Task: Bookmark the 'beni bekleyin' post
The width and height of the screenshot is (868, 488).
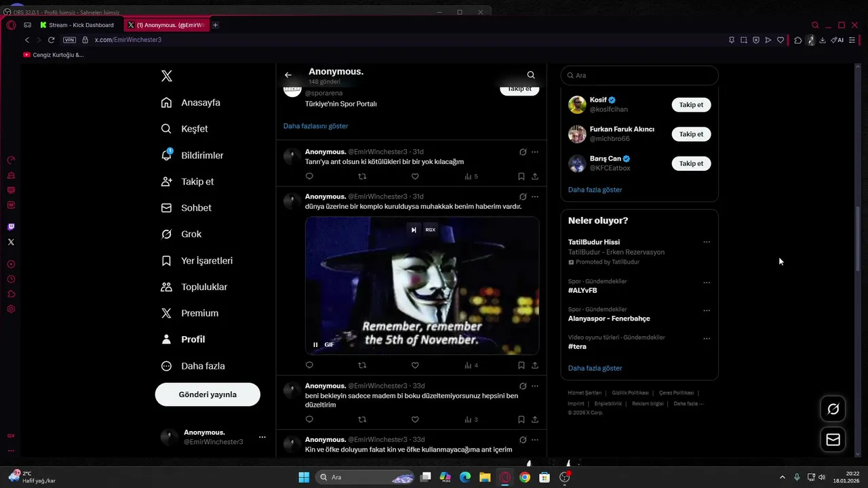Action: tap(521, 420)
